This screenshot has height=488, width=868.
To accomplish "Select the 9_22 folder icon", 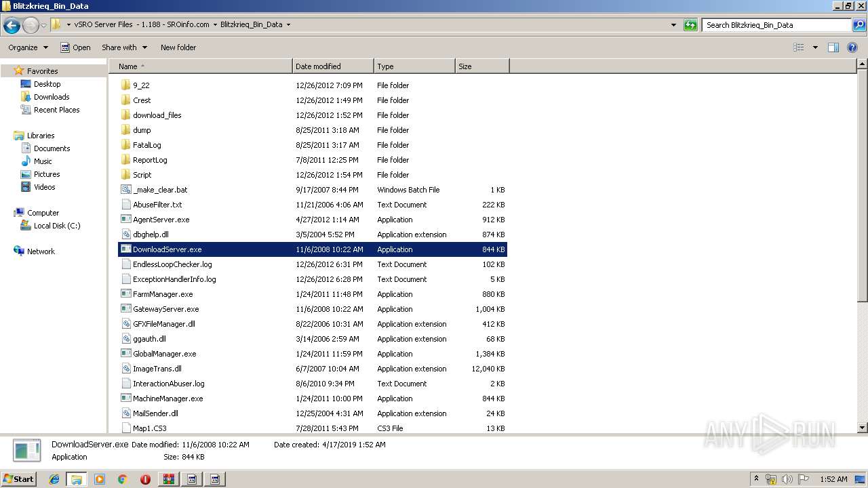I will point(125,85).
